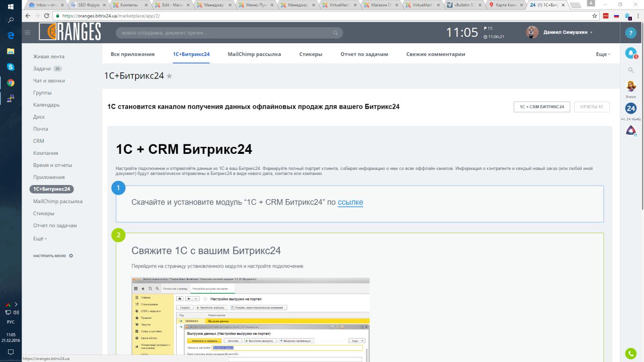Open File Explorer from the taskbar
Image resolution: width=644 pixels, height=362 pixels.
click(11, 51)
